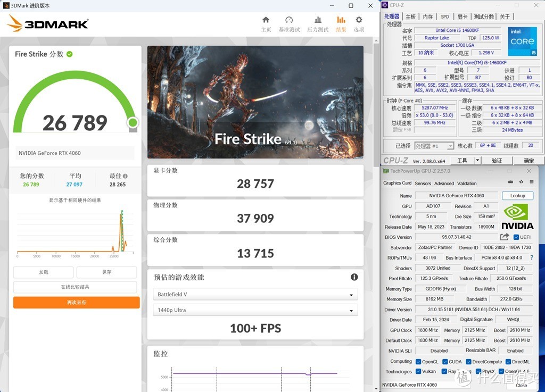The image size is (545, 392).
Task: Click GPU-Z Name field NVIDIA GeForce RTX 4060
Action: 456,196
